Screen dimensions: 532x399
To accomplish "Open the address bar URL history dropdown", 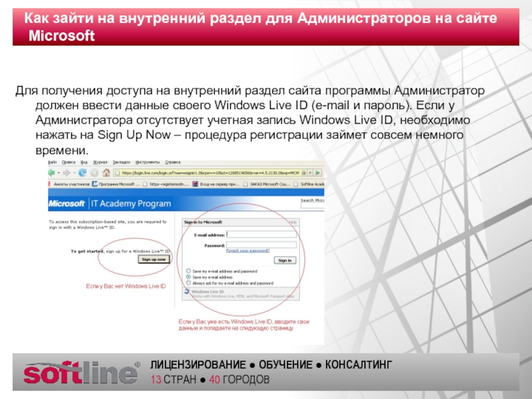I will [x=310, y=173].
